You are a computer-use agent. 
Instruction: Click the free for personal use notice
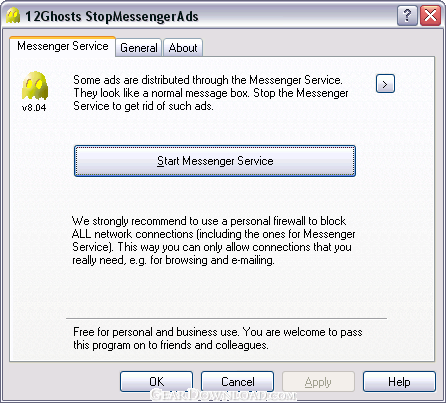(218, 338)
